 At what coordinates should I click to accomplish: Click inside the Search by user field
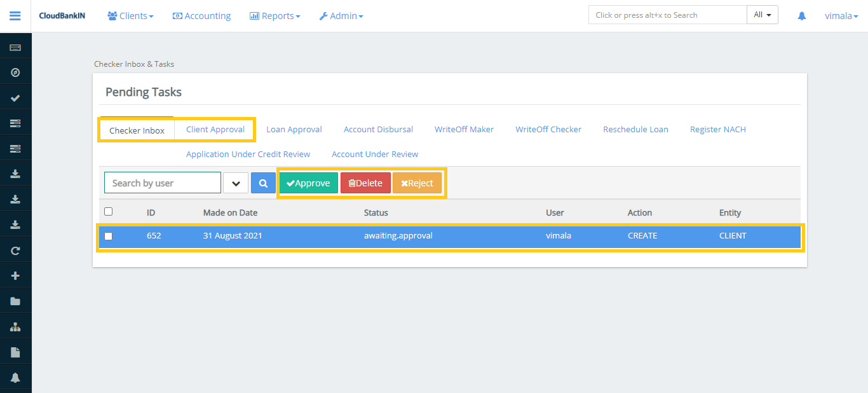pos(162,183)
